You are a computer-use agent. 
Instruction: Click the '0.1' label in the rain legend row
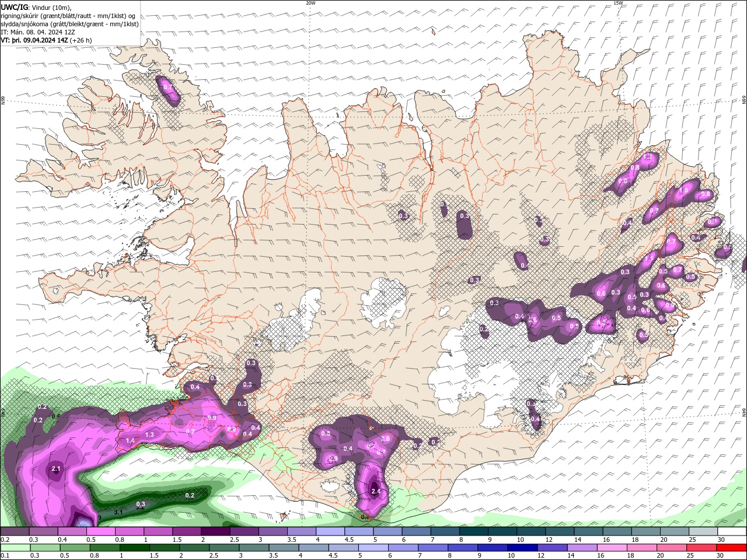click(x=5, y=555)
